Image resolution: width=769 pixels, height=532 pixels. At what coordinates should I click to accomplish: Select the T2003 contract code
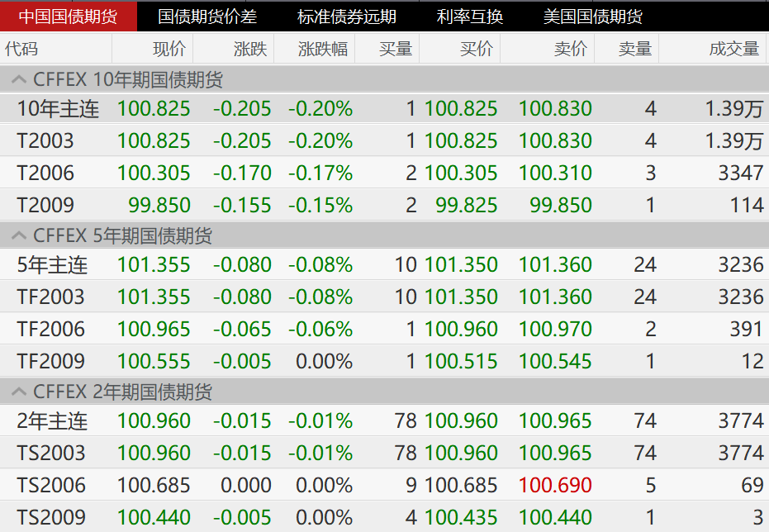point(45,140)
